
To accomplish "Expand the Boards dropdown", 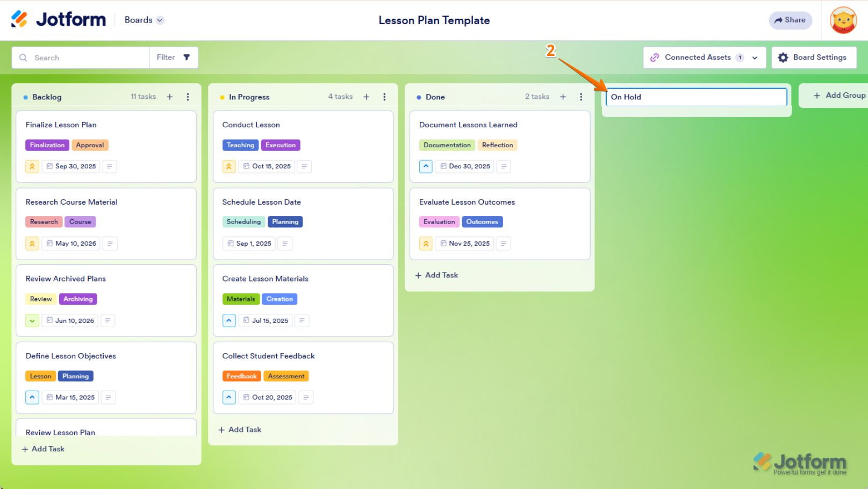I will tap(144, 20).
